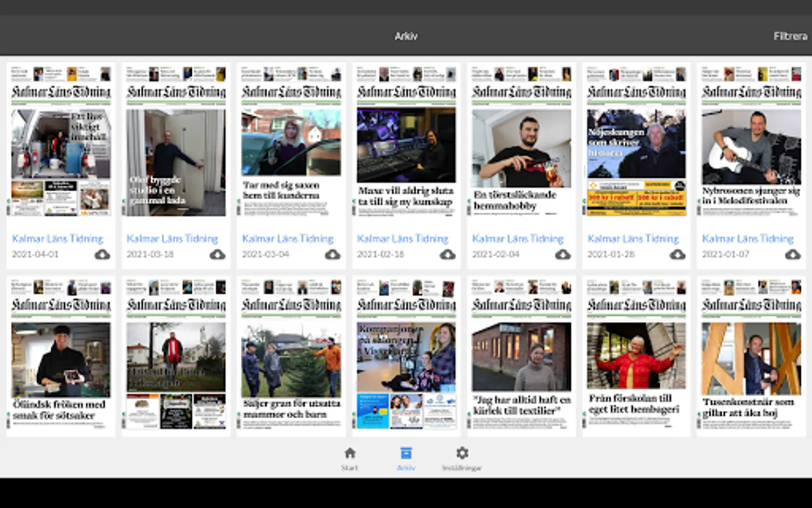Viewport: 812px width, 508px height.
Task: Open the Arkiv tab in bottom bar
Action: tap(406, 458)
